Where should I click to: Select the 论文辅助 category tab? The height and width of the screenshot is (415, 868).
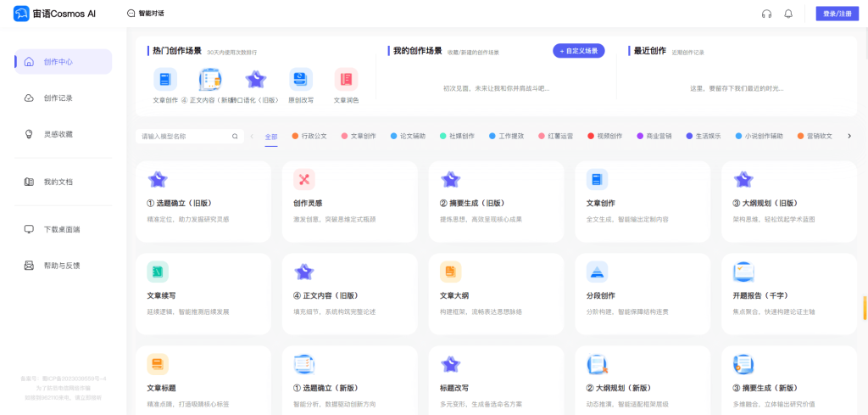tap(409, 136)
